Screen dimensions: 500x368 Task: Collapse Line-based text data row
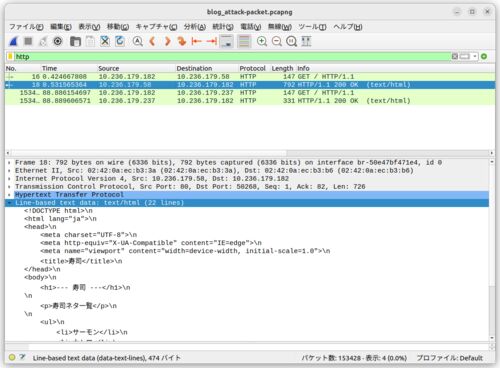point(9,203)
